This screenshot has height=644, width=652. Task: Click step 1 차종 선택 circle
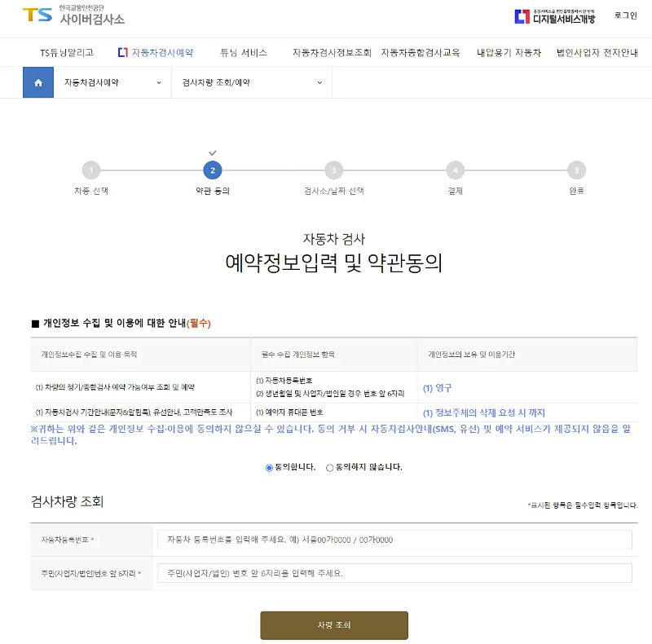pyautogui.click(x=90, y=171)
